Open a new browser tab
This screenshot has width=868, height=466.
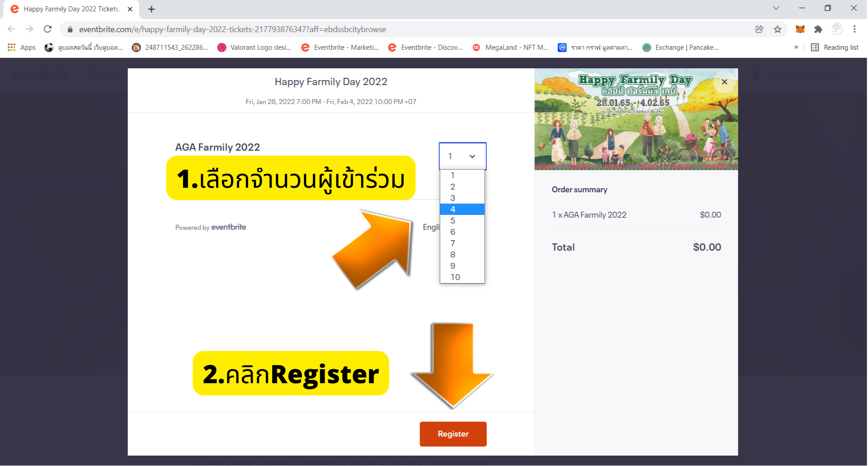[x=151, y=9]
